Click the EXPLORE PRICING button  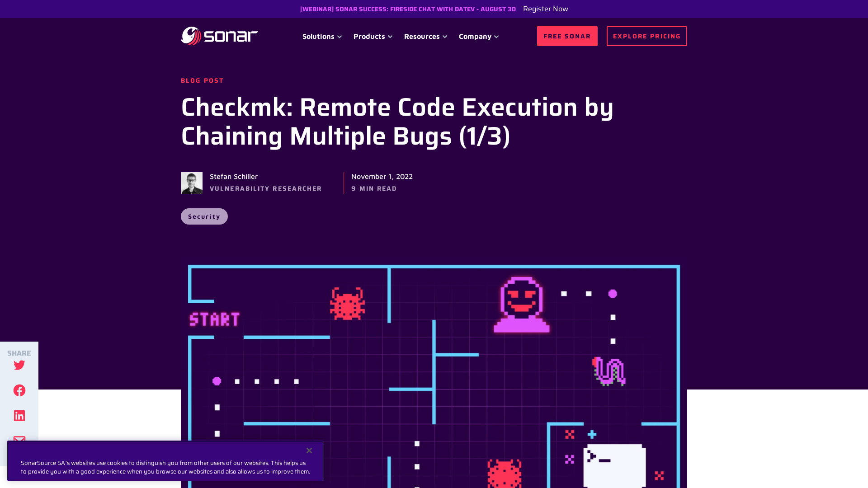[x=647, y=36]
